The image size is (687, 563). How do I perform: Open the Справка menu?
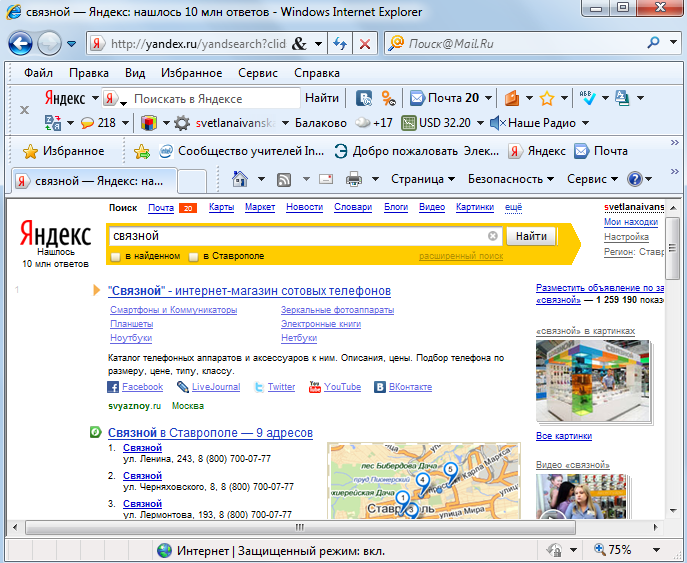click(317, 73)
